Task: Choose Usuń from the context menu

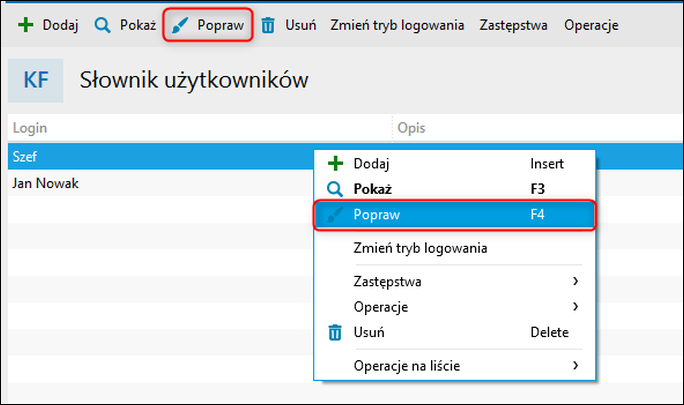Action: [369, 332]
